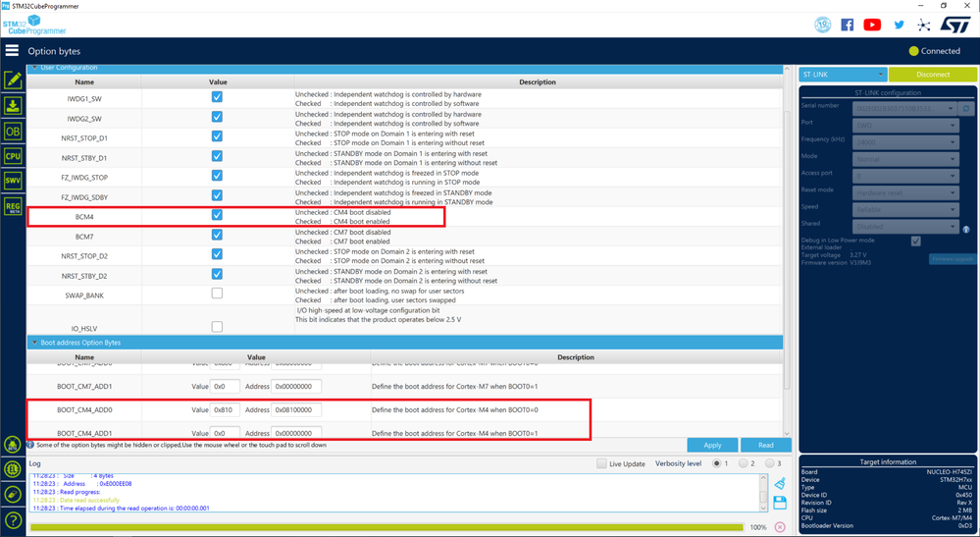Image resolution: width=980 pixels, height=537 pixels.
Task: Uncheck the BCM7 boot checkbox
Action: point(217,235)
